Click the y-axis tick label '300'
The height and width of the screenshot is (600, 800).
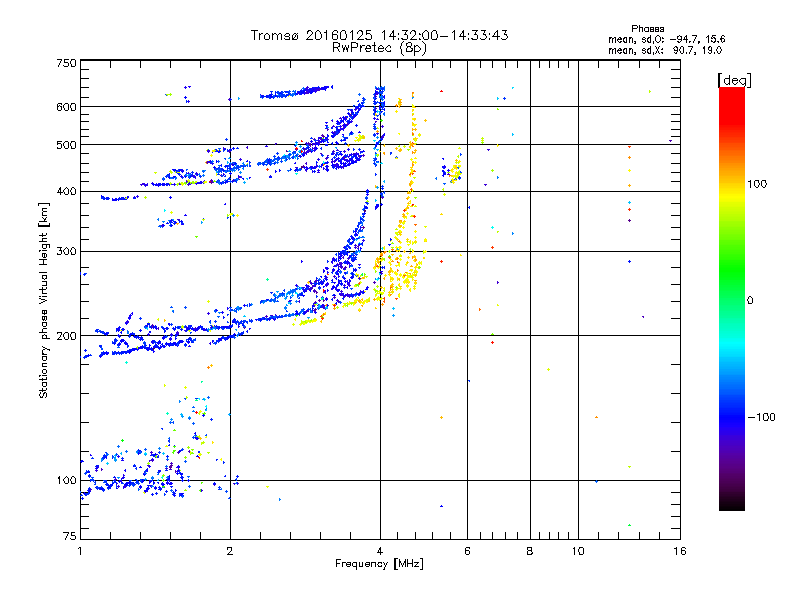coord(66,252)
